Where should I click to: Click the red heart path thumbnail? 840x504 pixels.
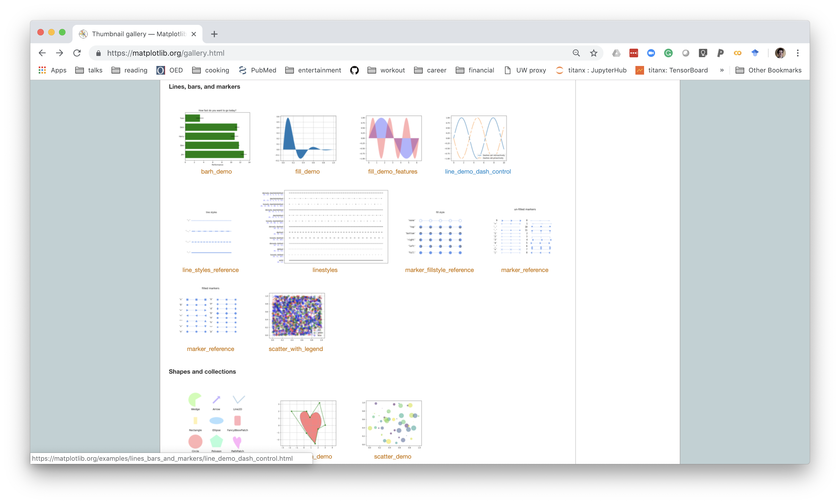[307, 425]
